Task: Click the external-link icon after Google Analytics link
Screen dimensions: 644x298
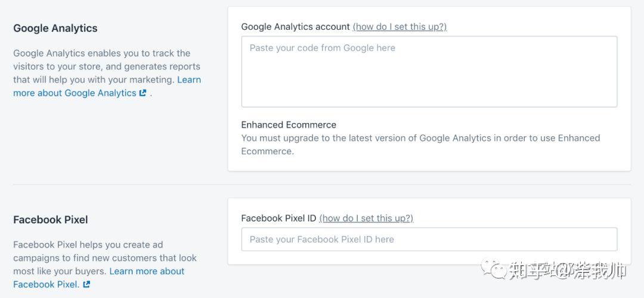Action: (x=143, y=93)
